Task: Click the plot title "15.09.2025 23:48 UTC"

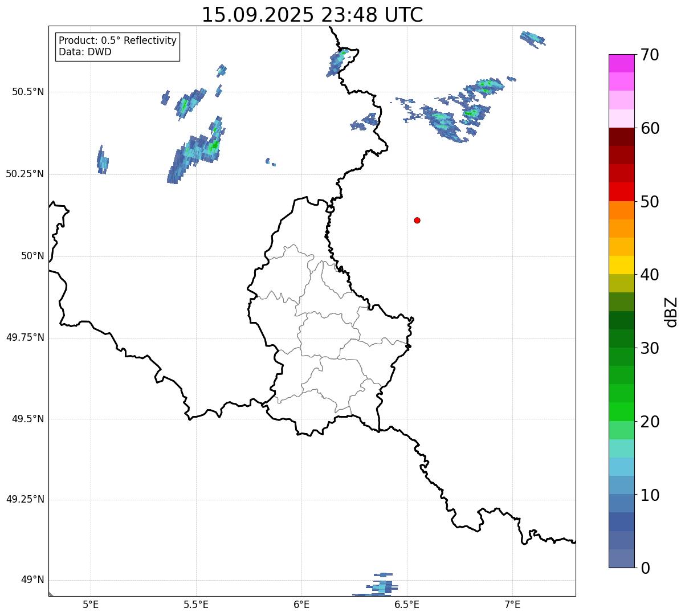Action: [312, 15]
